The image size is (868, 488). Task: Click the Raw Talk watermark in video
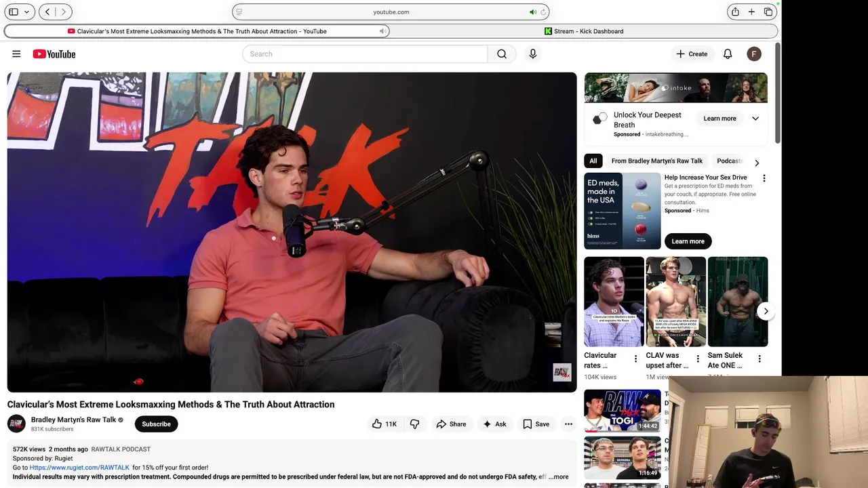coord(562,372)
